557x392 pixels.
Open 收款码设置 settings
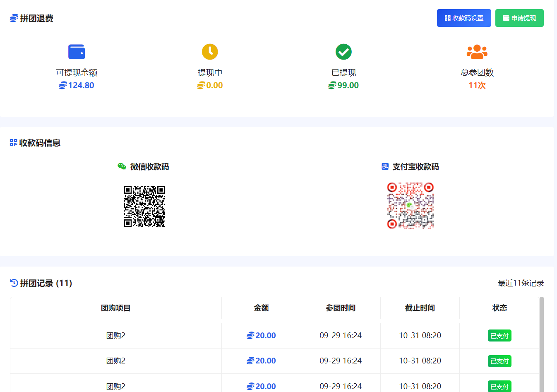464,18
